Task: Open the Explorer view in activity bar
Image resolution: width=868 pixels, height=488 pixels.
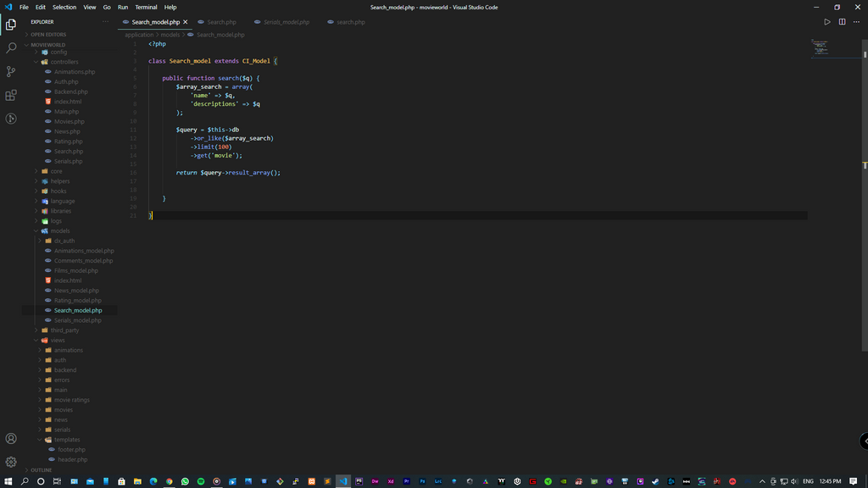Action: tap(10, 25)
